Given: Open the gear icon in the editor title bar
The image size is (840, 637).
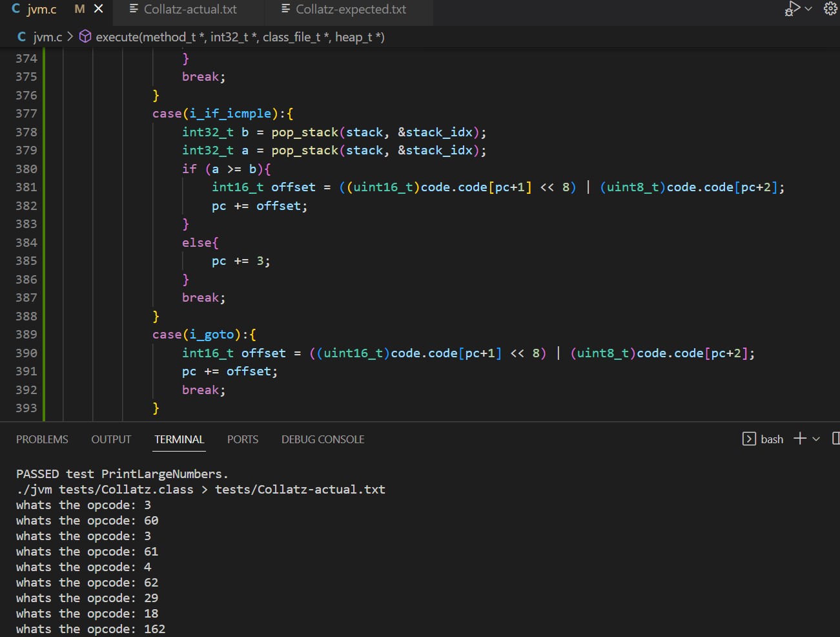Looking at the screenshot, I should tap(830, 9).
